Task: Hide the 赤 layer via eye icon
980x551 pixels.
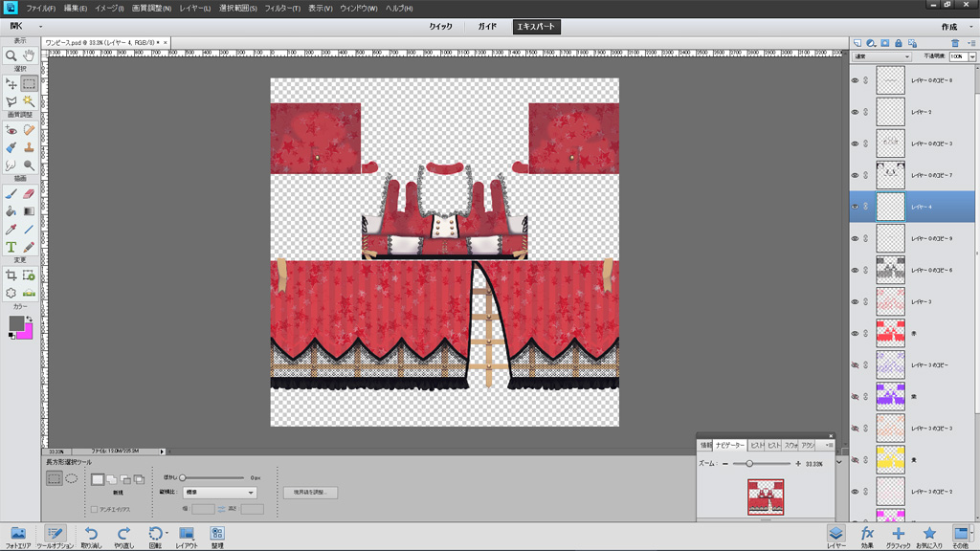Action: pos(855,333)
